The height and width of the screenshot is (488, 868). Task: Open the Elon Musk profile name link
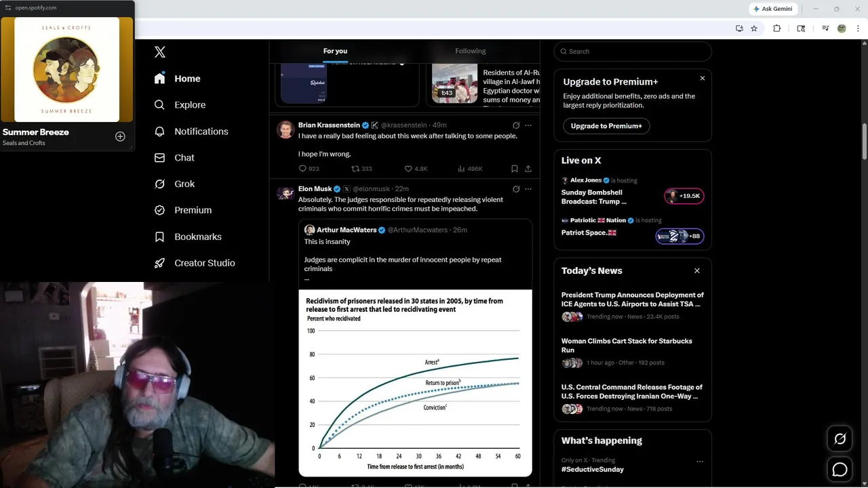click(x=315, y=189)
